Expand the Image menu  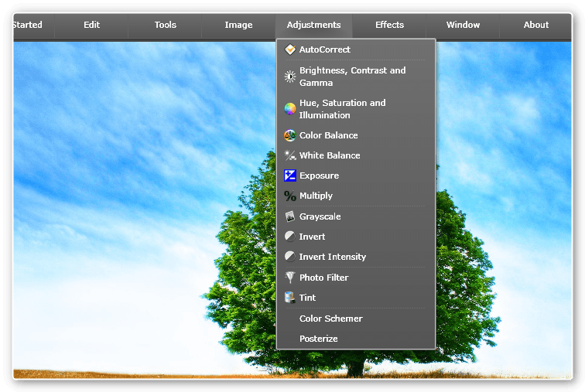[238, 25]
